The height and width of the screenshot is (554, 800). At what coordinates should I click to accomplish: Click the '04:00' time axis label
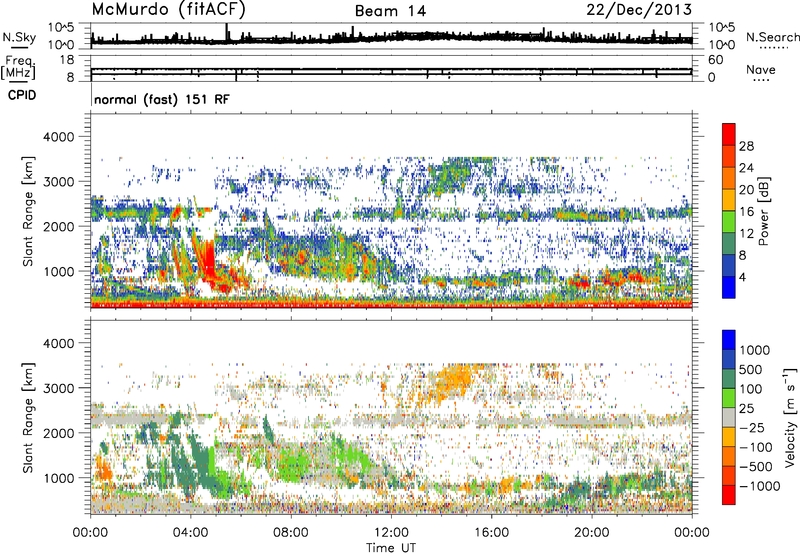[x=191, y=533]
